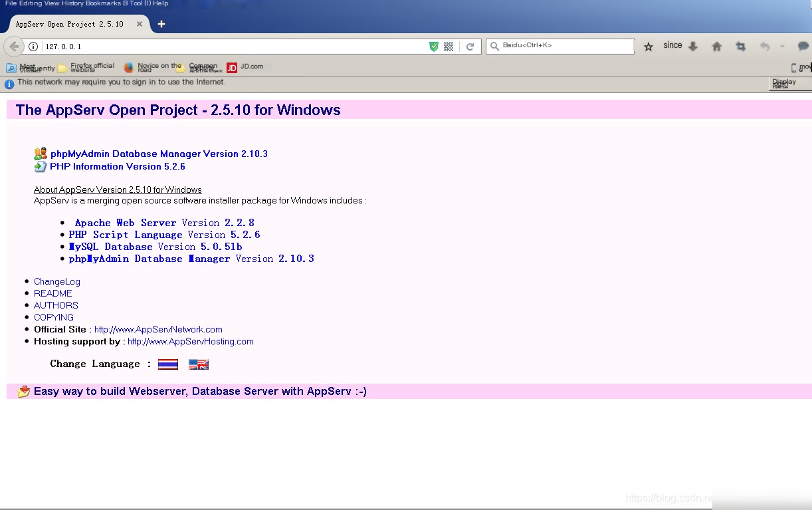Open the undo history dropdown arrow
The image size is (812, 510).
pos(782,47)
